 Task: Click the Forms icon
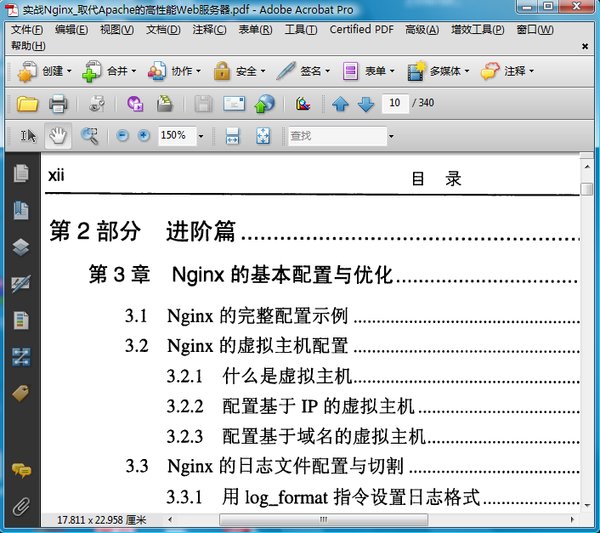click(x=351, y=72)
